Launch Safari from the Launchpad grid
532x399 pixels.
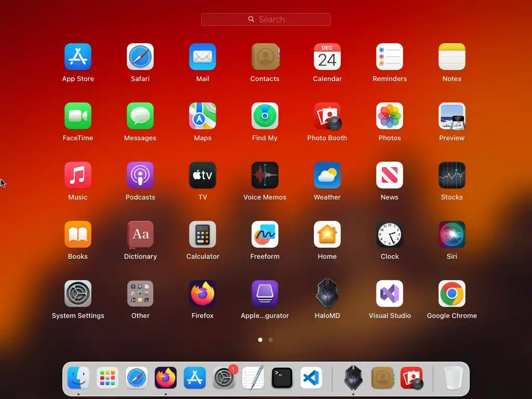(140, 57)
